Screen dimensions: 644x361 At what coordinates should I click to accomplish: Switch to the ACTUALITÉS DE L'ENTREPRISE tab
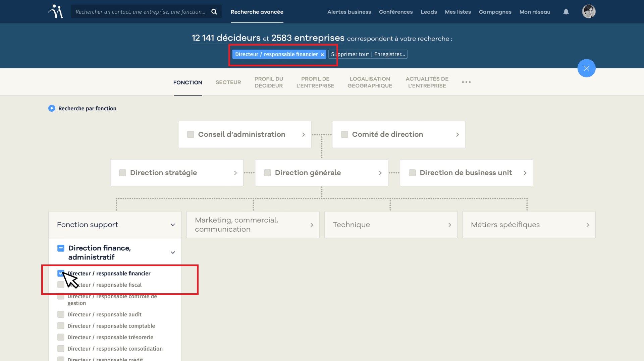coord(427,82)
